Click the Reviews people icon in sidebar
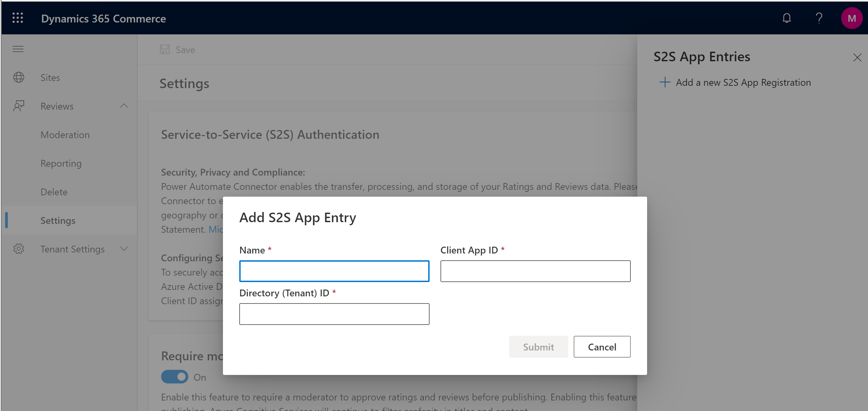The width and height of the screenshot is (868, 411). click(19, 106)
